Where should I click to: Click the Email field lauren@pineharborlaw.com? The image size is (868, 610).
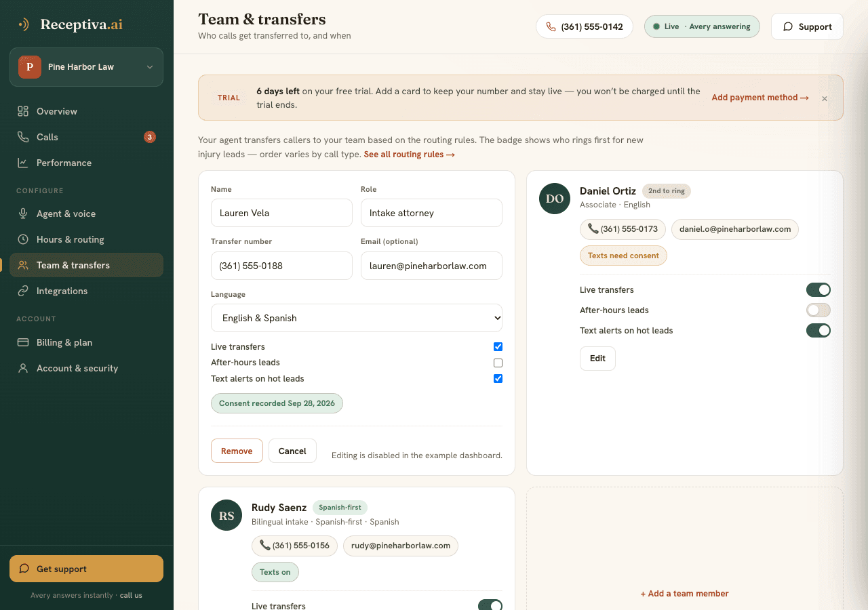431,266
